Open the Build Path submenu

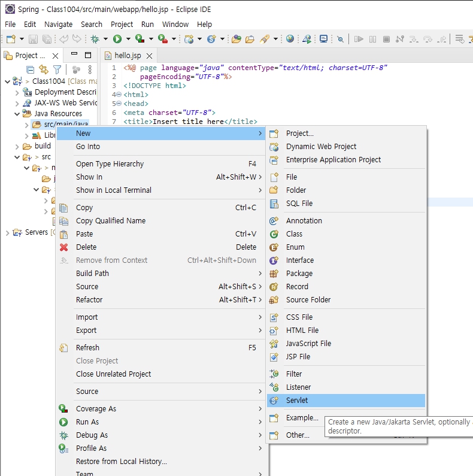point(161,273)
